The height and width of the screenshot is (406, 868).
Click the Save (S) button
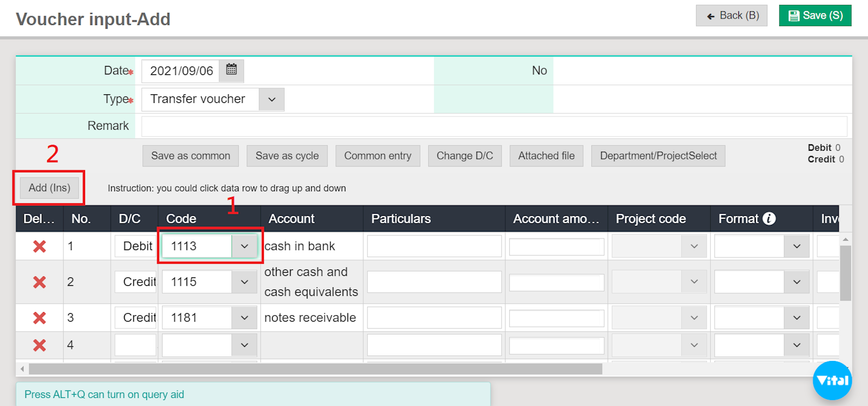pos(815,16)
